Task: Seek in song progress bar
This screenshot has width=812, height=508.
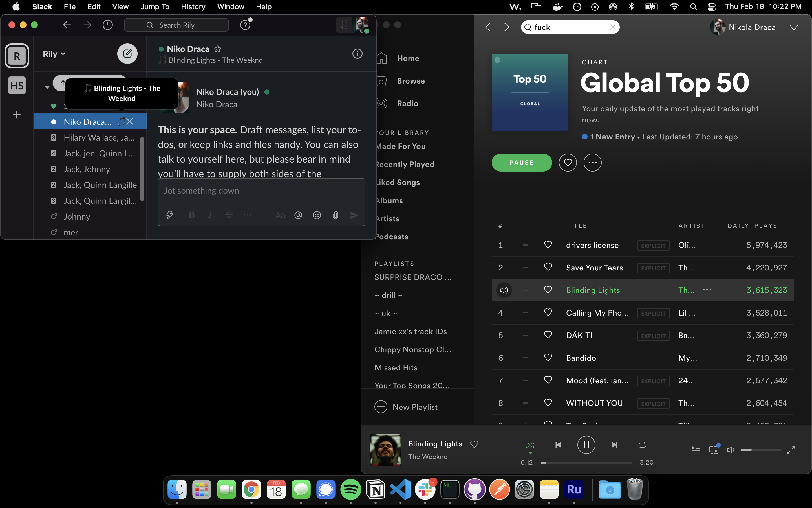Action: [586, 463]
